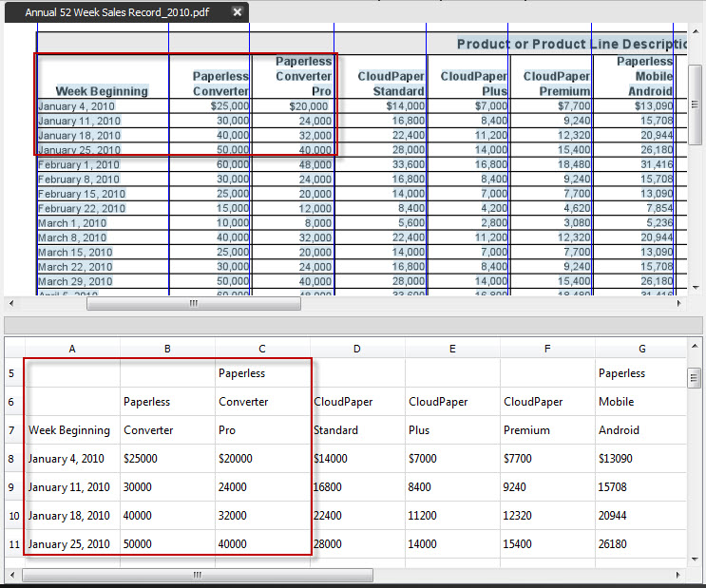Click 'CloudPaper Premium' header in PDF table
The width and height of the screenshot is (706, 588).
pyautogui.click(x=557, y=84)
